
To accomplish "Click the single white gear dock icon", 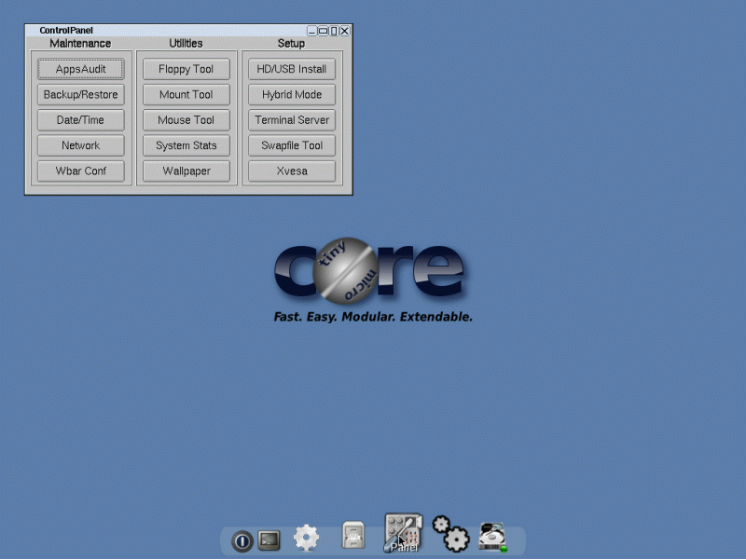I will tap(307, 538).
